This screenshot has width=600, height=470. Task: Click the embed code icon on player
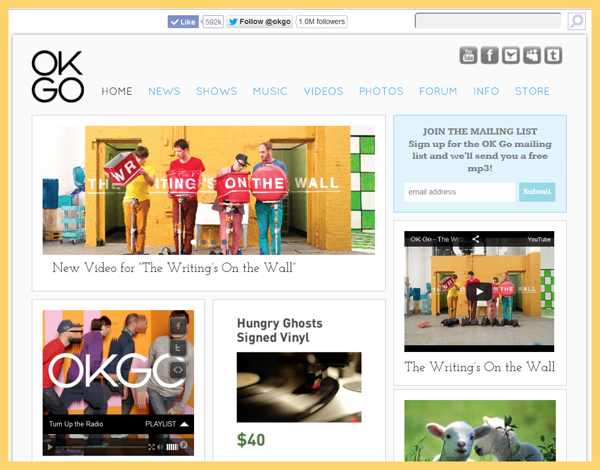pos(178,370)
